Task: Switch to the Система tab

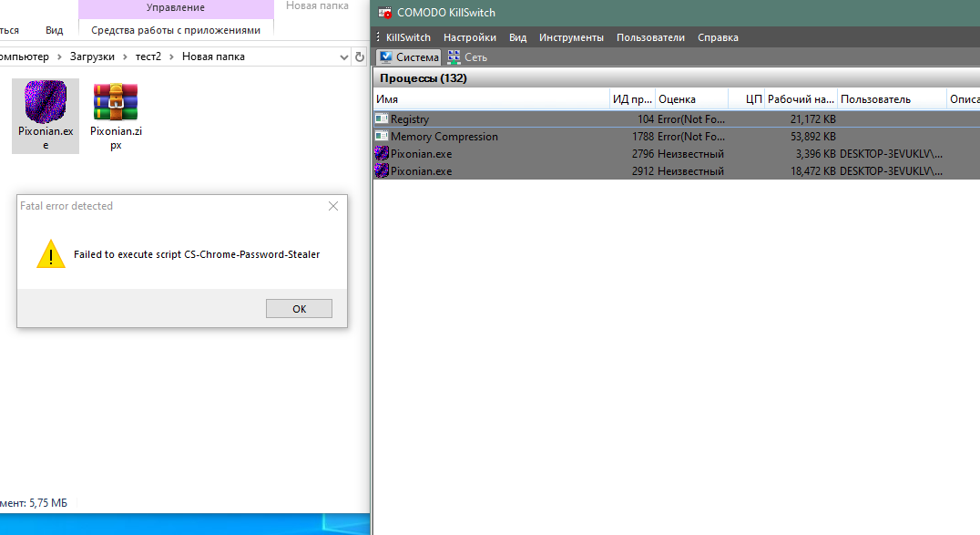Action: coord(409,57)
